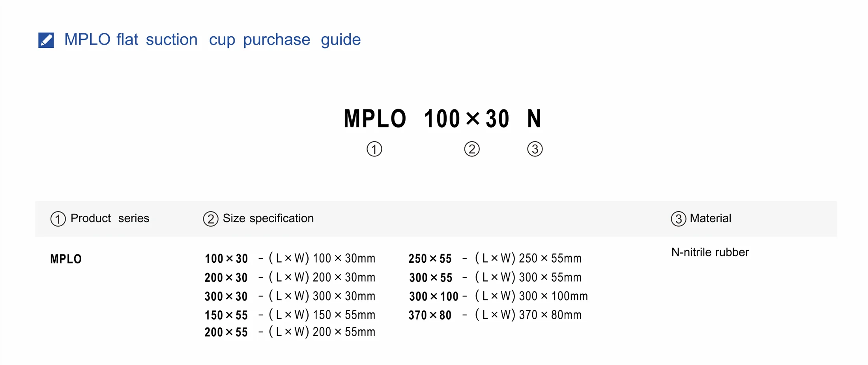Click circled number 1 below large MPLO

374,149
